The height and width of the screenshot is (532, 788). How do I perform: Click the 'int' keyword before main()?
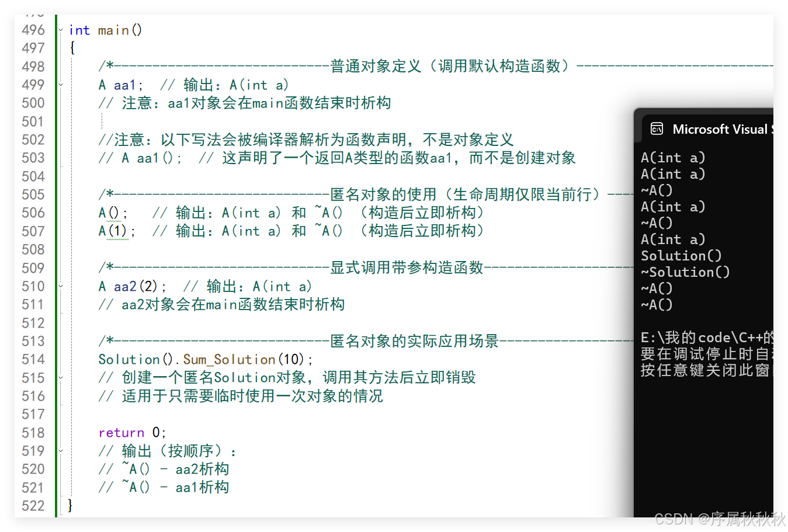tap(79, 30)
